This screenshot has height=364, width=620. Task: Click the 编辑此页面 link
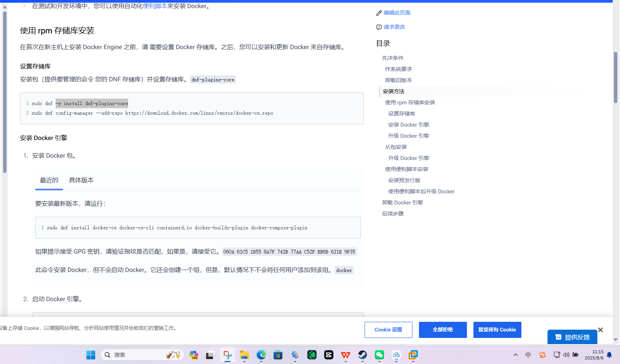pyautogui.click(x=397, y=13)
